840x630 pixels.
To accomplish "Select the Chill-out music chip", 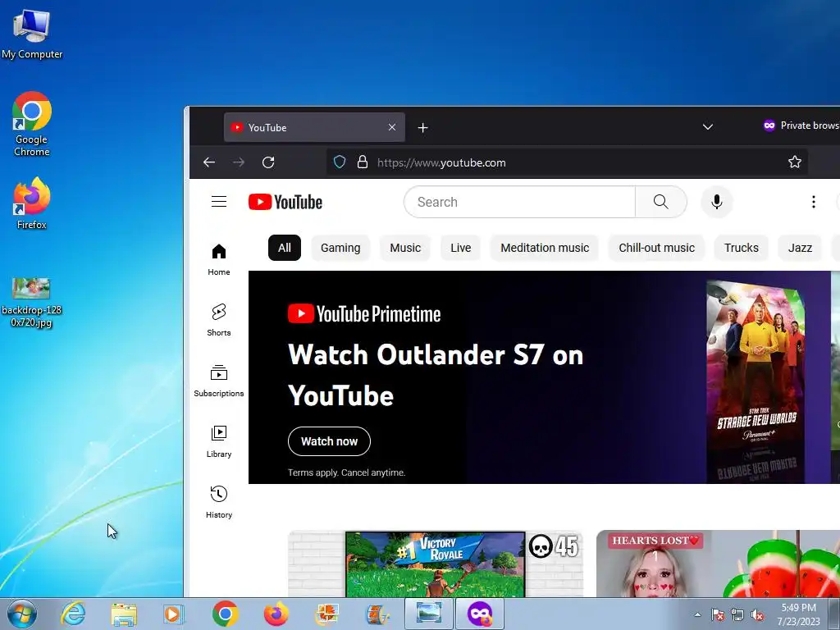I will coord(656,248).
